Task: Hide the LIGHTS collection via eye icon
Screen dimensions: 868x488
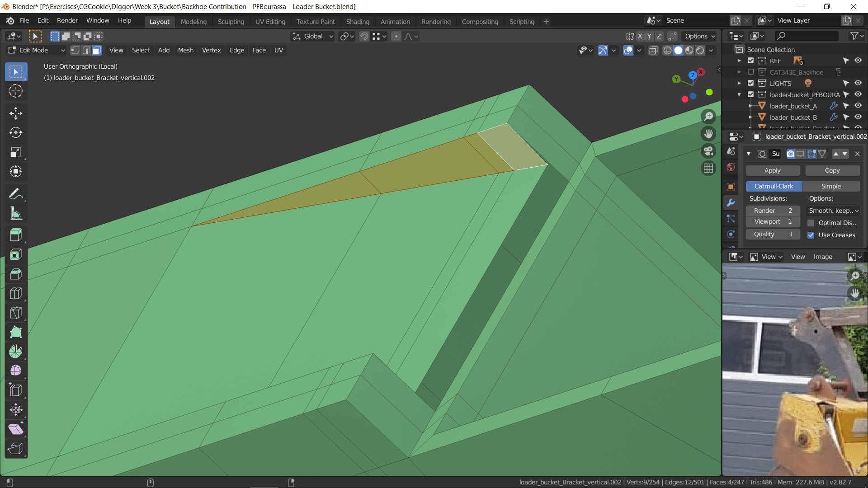Action: point(858,83)
